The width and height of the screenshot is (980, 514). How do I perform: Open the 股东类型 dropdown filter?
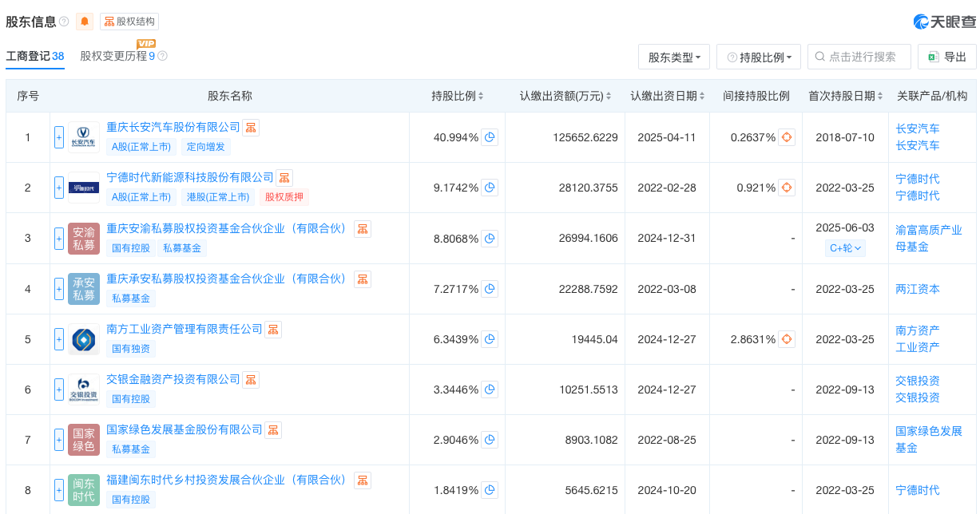coord(674,57)
